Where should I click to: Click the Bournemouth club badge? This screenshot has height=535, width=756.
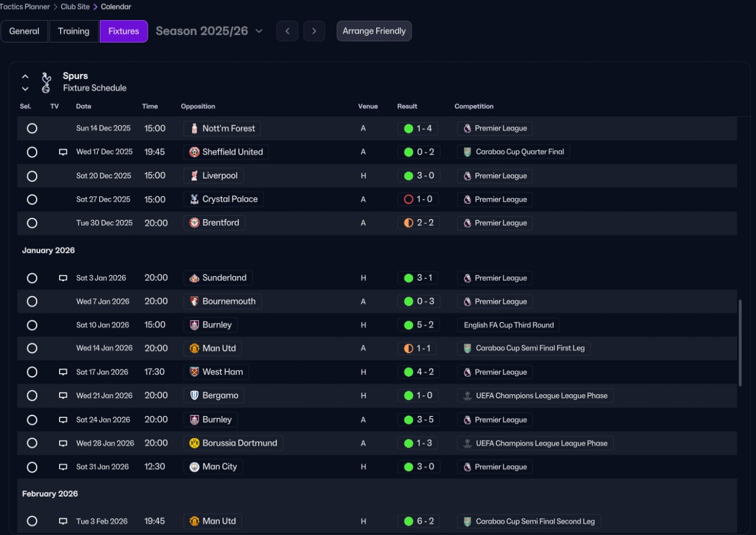pos(194,301)
